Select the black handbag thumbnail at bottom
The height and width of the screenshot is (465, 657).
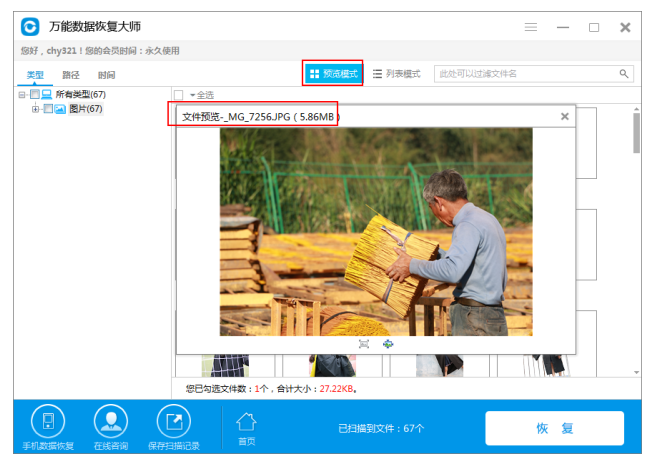tap(333, 366)
